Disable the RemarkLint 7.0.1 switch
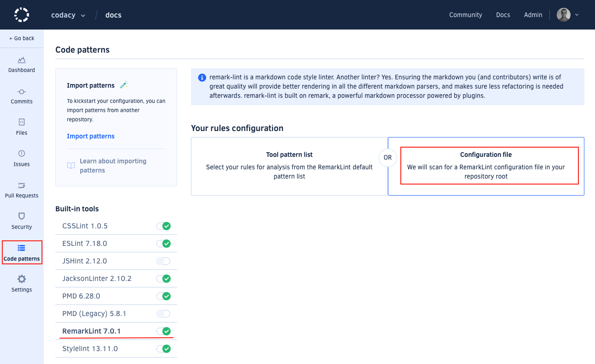The width and height of the screenshot is (595, 364). (x=163, y=331)
